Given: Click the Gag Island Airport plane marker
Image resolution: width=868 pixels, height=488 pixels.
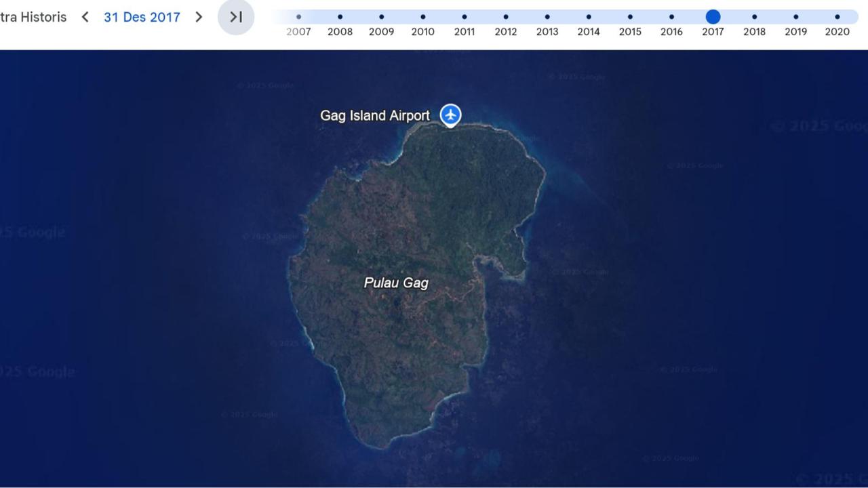Looking at the screenshot, I should point(450,115).
